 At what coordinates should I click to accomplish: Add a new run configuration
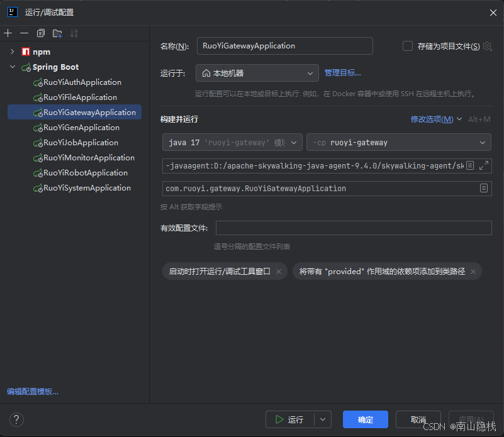pos(8,33)
